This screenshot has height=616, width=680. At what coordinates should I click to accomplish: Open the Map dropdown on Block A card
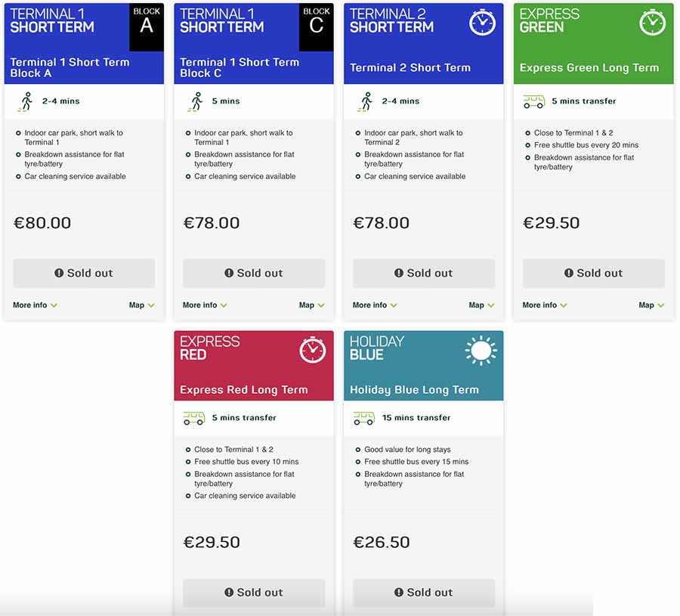point(142,305)
